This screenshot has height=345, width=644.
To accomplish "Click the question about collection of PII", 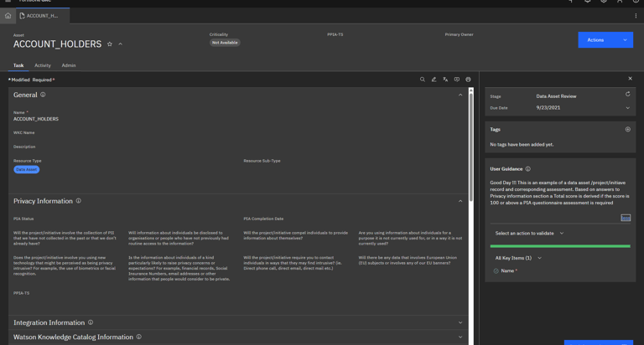I will click(x=65, y=238).
